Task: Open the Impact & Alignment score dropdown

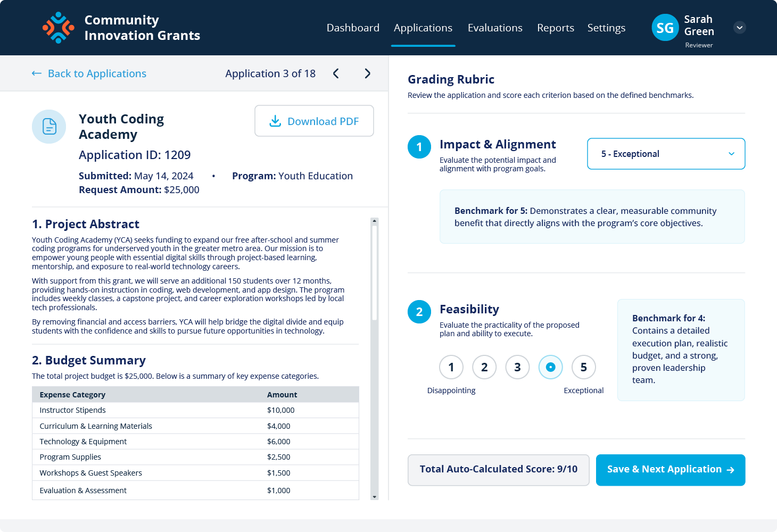Action: (x=666, y=154)
